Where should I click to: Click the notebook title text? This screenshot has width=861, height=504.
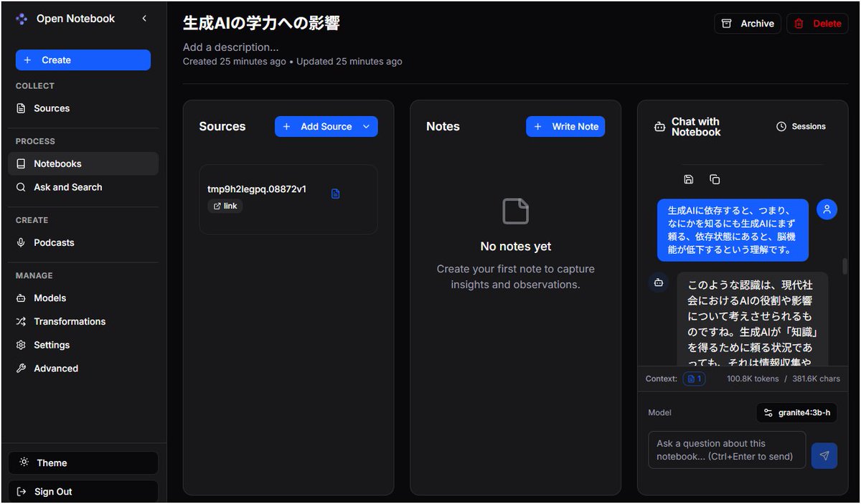point(261,23)
